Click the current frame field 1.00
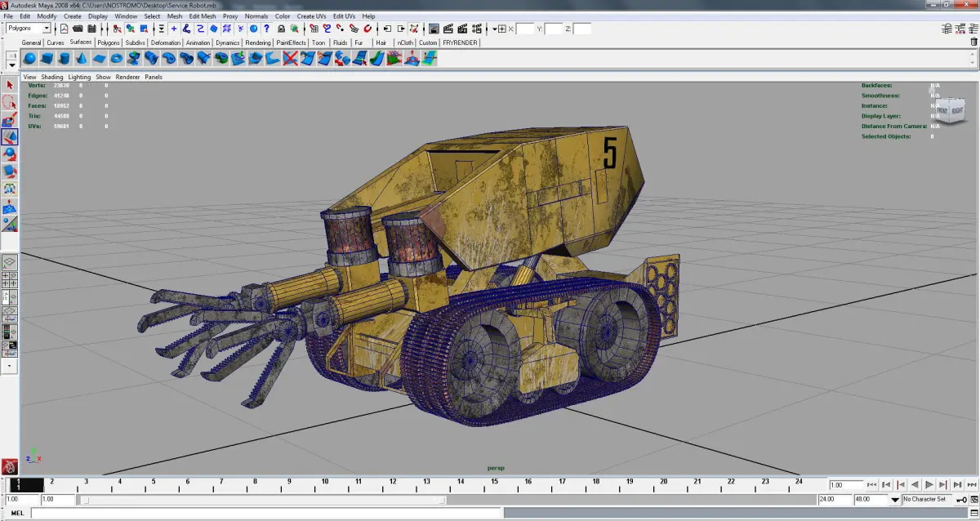The width and height of the screenshot is (980, 521). 846,484
